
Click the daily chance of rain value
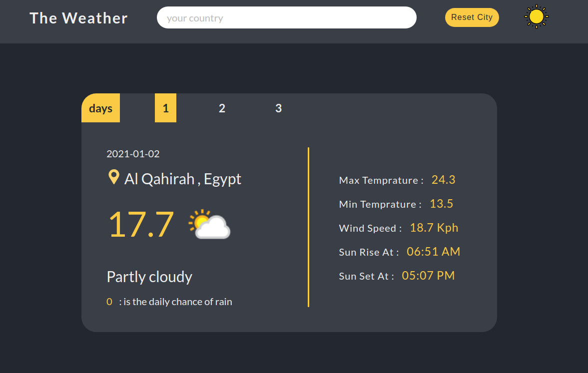tap(109, 302)
